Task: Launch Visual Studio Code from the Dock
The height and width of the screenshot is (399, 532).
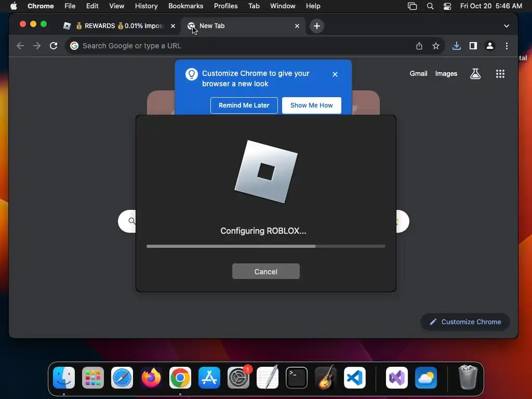Action: tap(354, 378)
